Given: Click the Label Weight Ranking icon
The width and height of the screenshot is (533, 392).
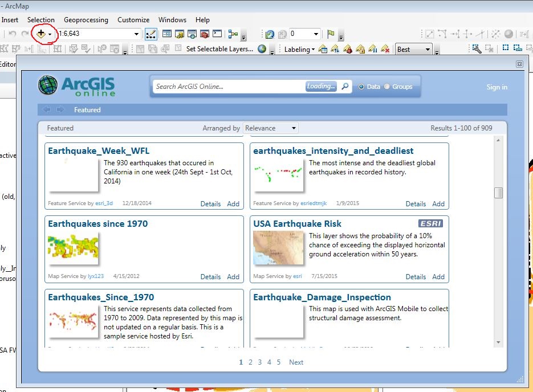Looking at the screenshot, I should pos(348,50).
